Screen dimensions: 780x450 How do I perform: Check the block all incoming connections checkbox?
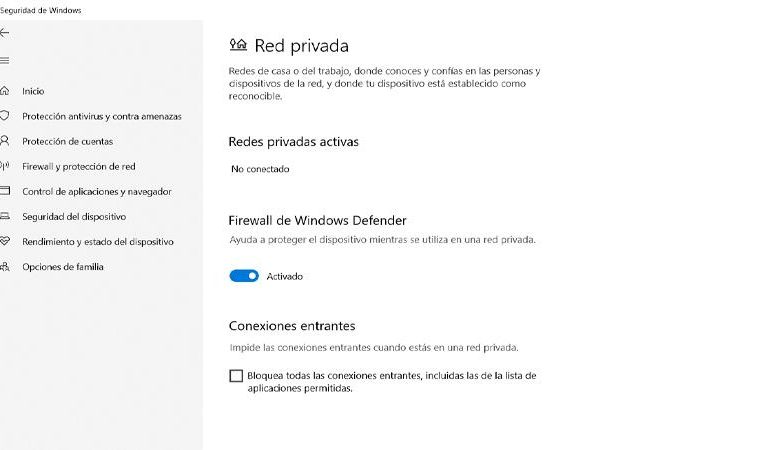(236, 376)
